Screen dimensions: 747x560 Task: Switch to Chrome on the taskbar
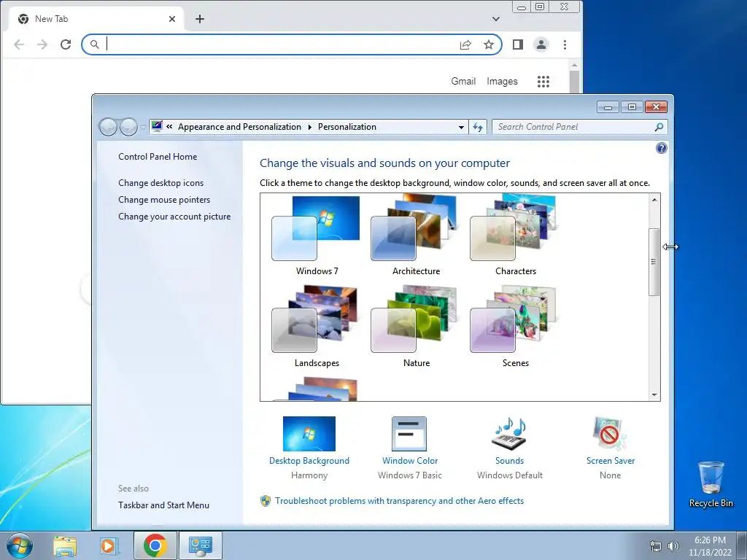click(x=155, y=545)
